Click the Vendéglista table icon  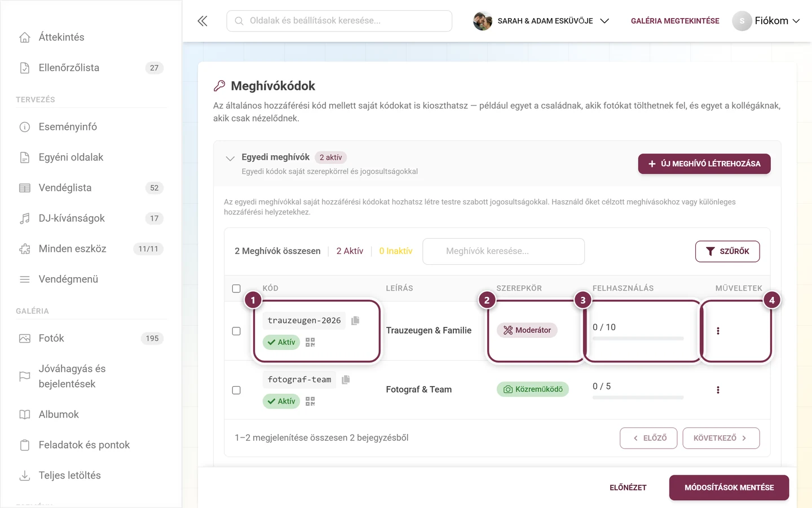[25, 188]
